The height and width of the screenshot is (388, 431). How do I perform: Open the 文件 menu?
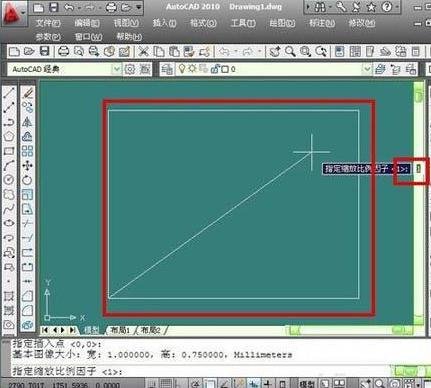(48, 23)
